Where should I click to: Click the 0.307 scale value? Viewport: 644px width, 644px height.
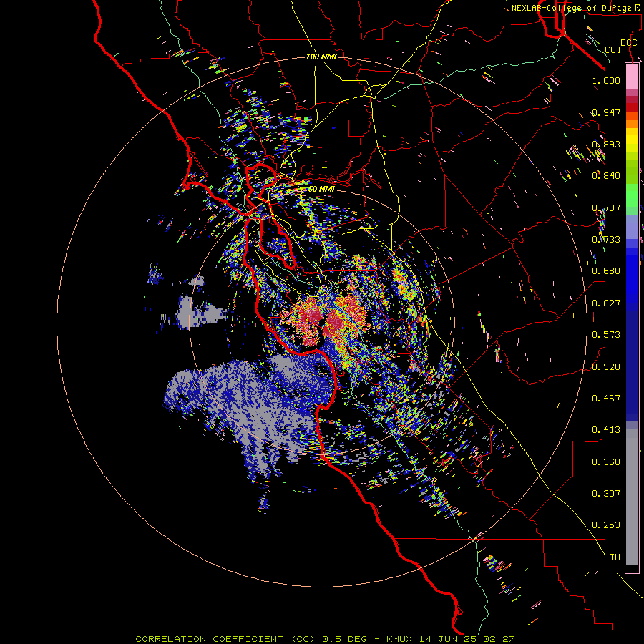pos(606,494)
